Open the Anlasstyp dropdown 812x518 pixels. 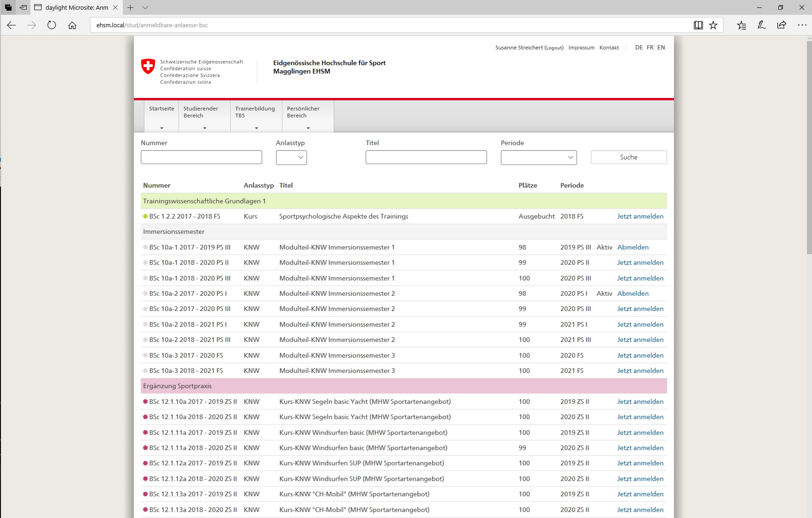tap(291, 157)
